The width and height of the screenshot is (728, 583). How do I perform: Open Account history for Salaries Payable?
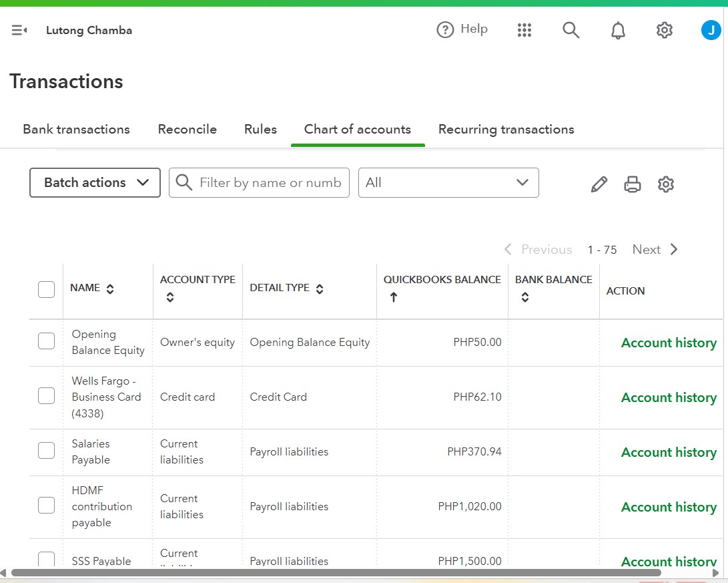point(669,453)
